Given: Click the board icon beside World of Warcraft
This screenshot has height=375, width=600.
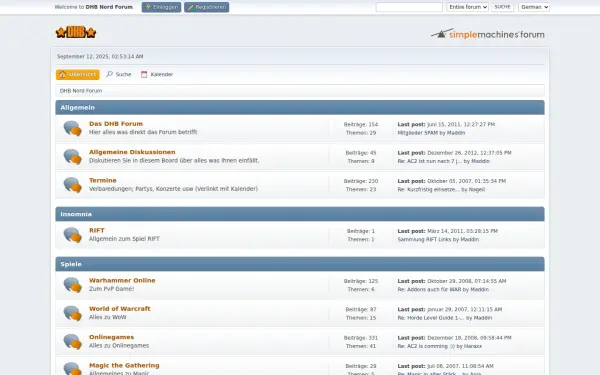Looking at the screenshot, I should [x=72, y=313].
